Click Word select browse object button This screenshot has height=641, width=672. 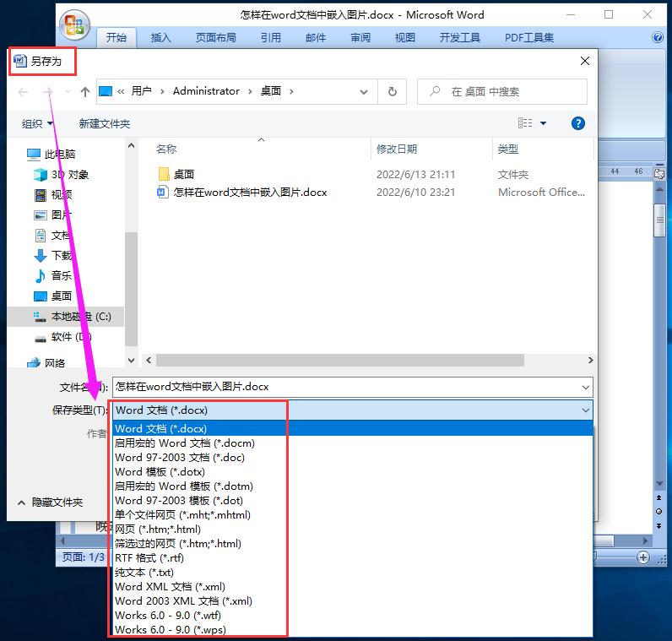tap(658, 511)
